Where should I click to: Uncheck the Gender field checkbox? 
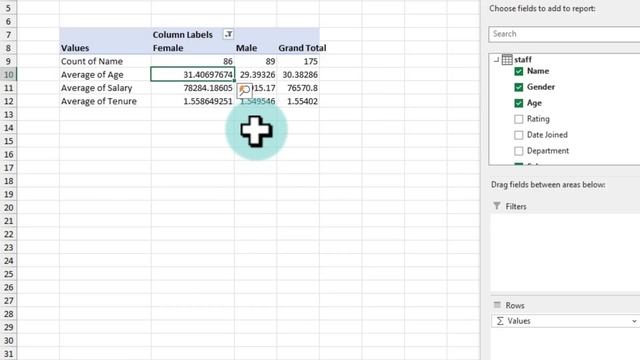point(518,87)
